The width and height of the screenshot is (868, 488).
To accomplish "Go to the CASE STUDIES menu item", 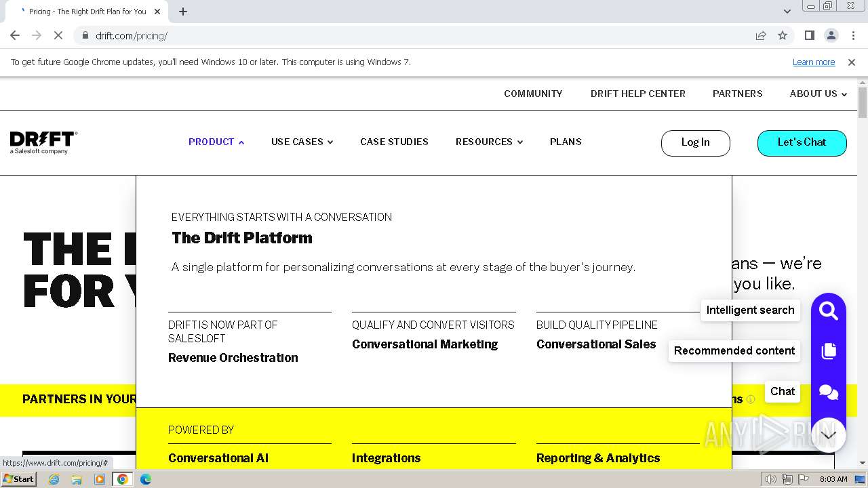I will pyautogui.click(x=394, y=142).
